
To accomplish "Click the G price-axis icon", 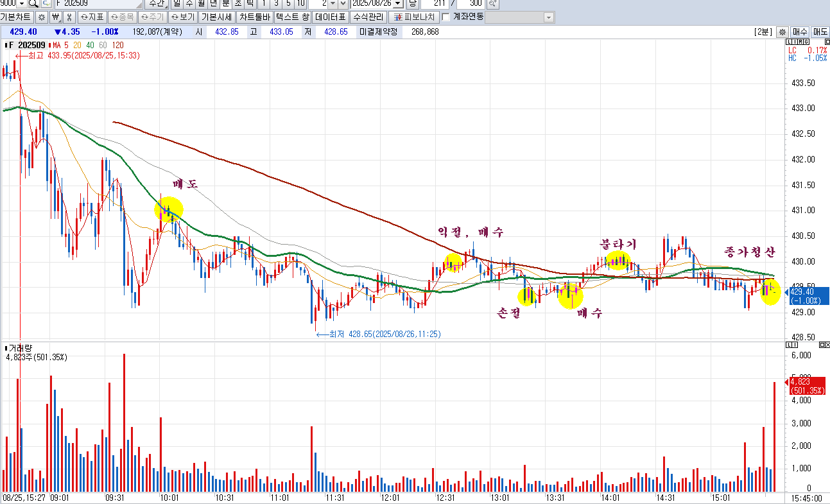I will (x=807, y=42).
